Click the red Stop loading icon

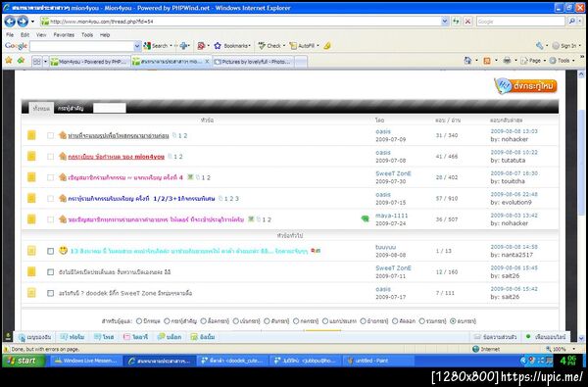467,22
